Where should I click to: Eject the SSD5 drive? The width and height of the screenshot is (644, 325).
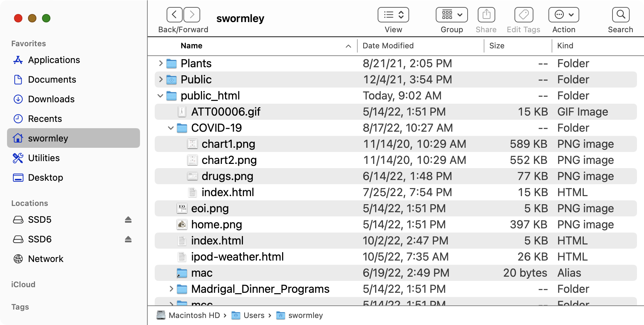point(128,220)
